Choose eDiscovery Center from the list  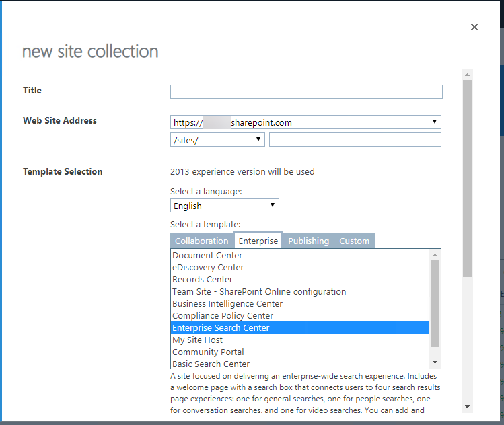(x=208, y=268)
